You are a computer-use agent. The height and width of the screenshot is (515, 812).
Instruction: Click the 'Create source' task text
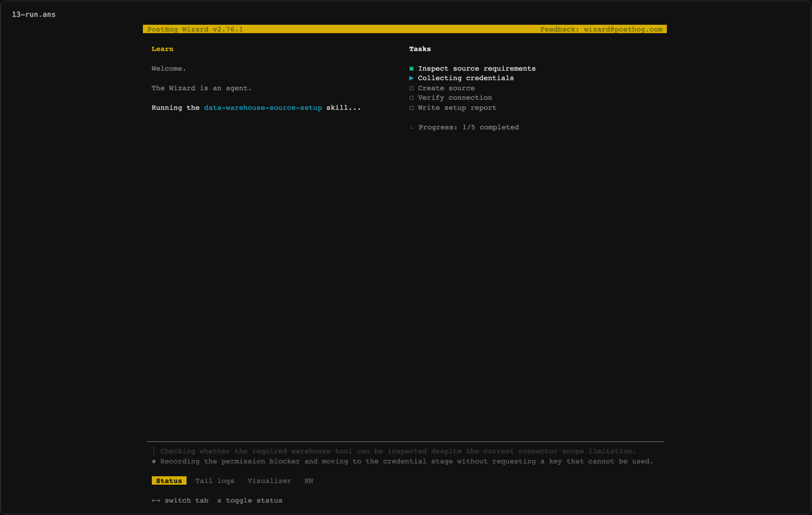(x=446, y=88)
